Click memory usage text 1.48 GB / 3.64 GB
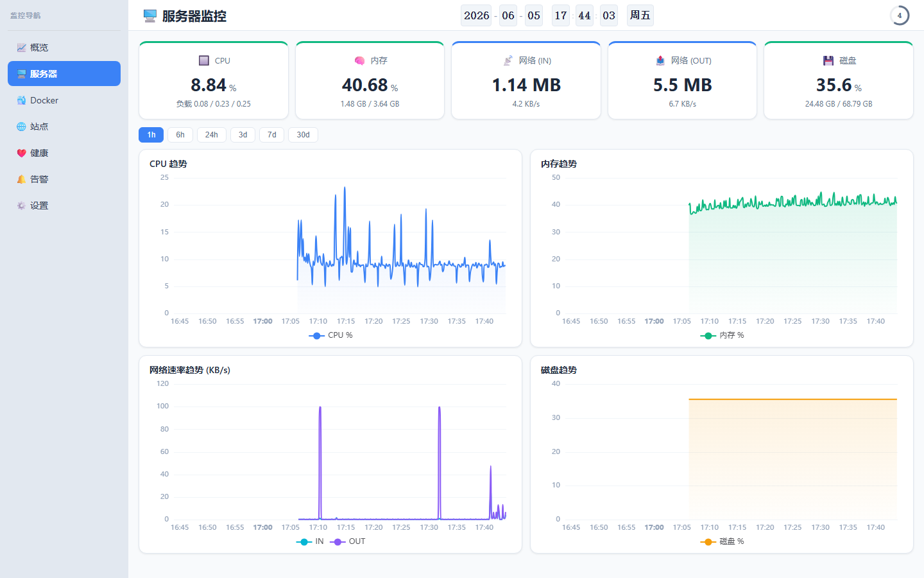This screenshot has width=924, height=578. (370, 104)
